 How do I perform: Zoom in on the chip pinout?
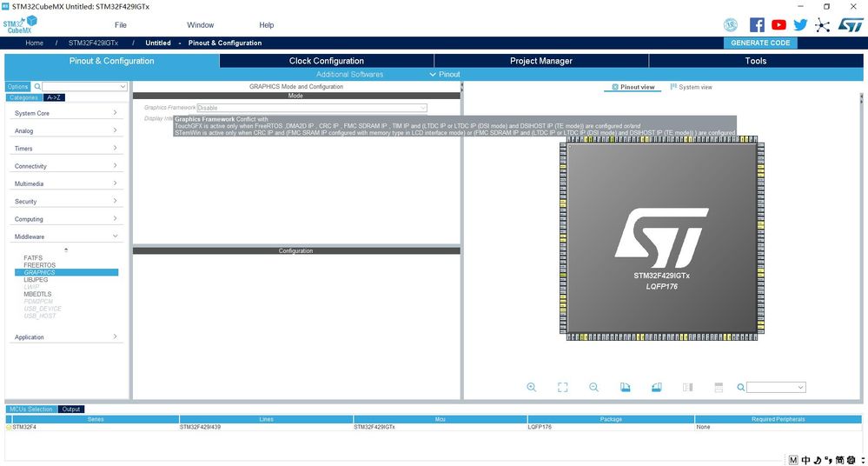pos(532,387)
